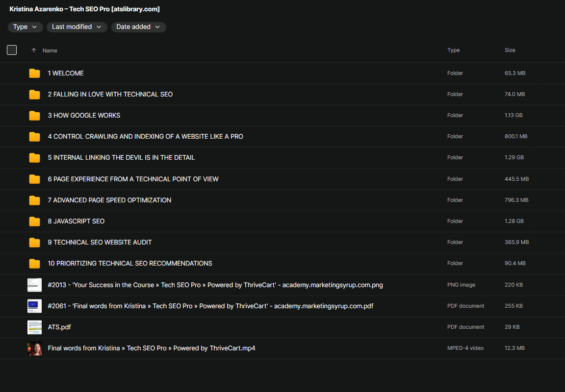Select the folder icon for 4 CONTROL CRAWLING AND INDEXING
This screenshot has width=565, height=392.
click(35, 137)
